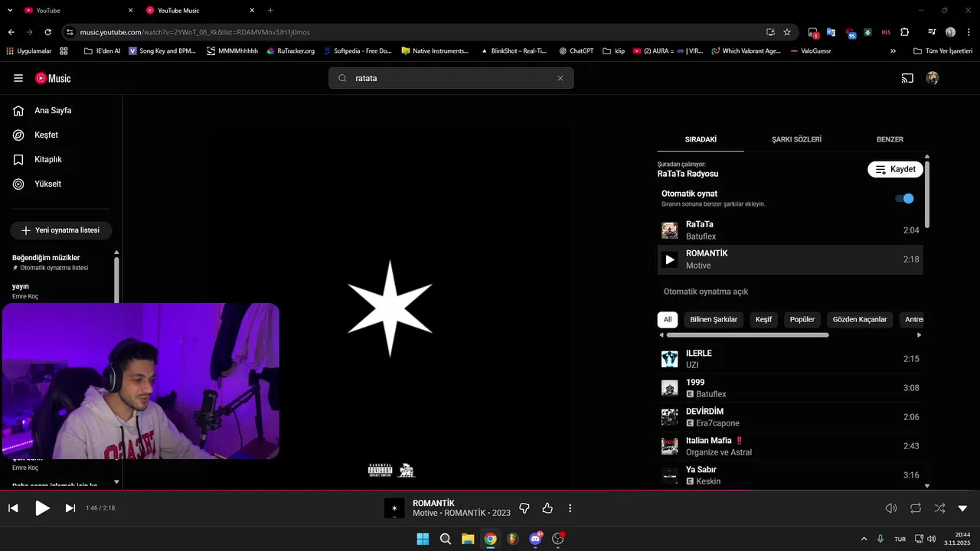Click the chip scrollbar right arrow
980x551 pixels.
pyautogui.click(x=919, y=335)
